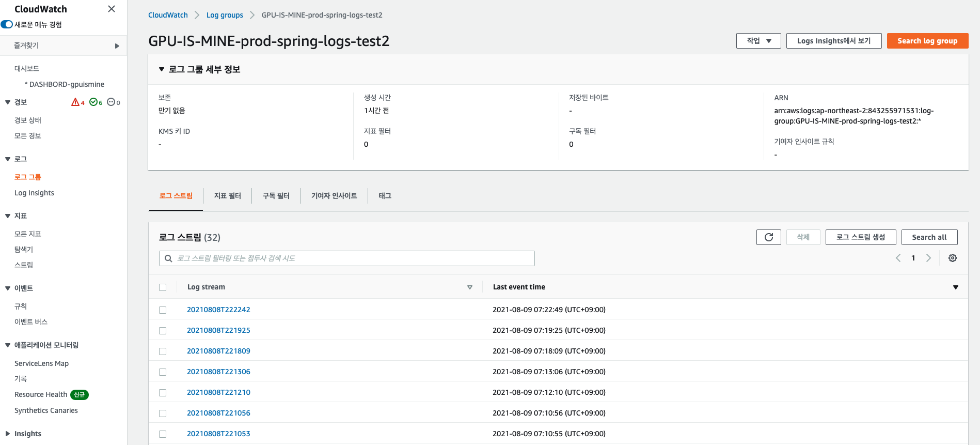Open 대시보드 in the sidebar
The width and height of the screenshot is (980, 445).
pyautogui.click(x=27, y=69)
